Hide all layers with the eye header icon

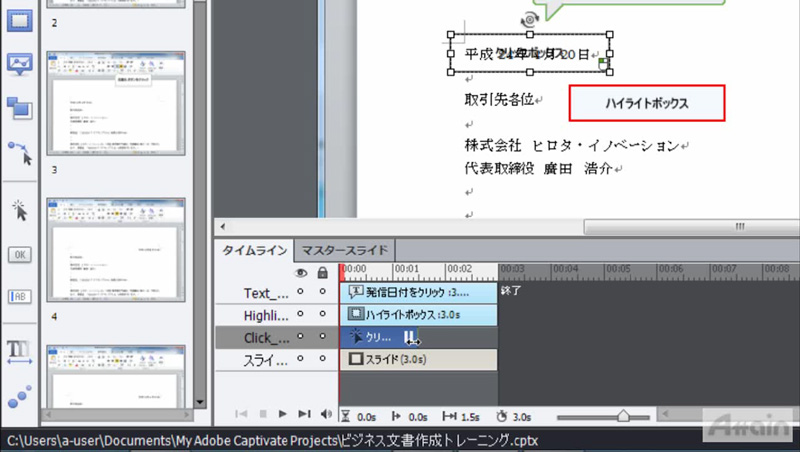tap(302, 272)
